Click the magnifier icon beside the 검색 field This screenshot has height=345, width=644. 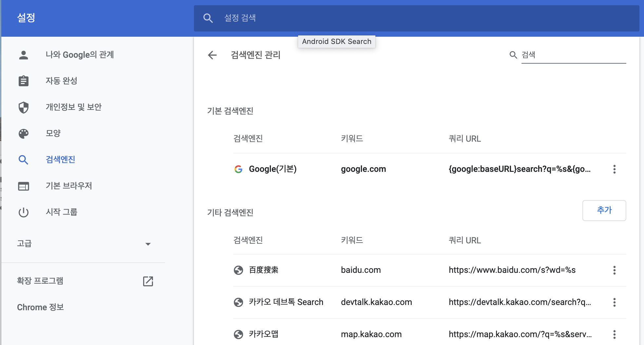tap(513, 55)
